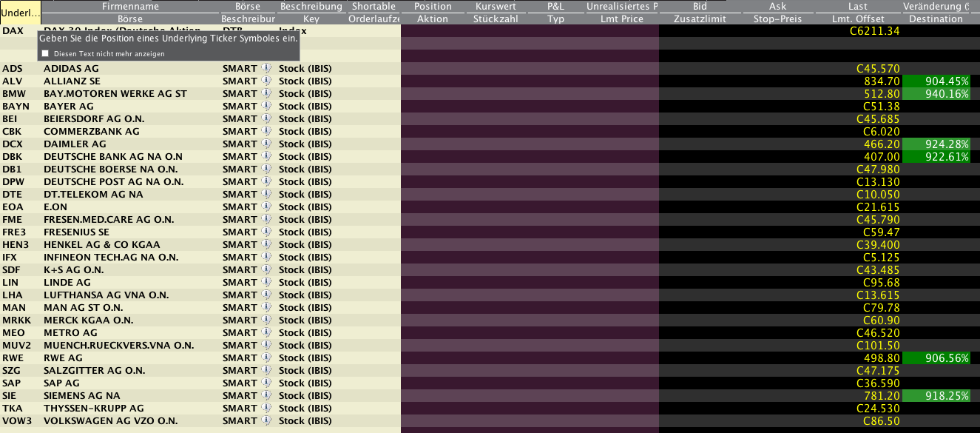Select the VOLKSWAGEN AG VZO O.N. company name
This screenshot has width=980, height=433.
point(111,421)
